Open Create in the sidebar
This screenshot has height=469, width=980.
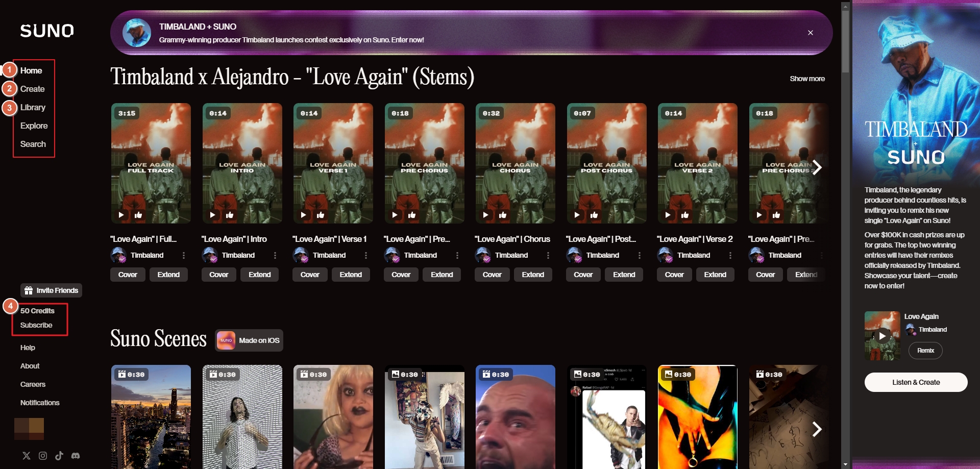click(x=32, y=89)
